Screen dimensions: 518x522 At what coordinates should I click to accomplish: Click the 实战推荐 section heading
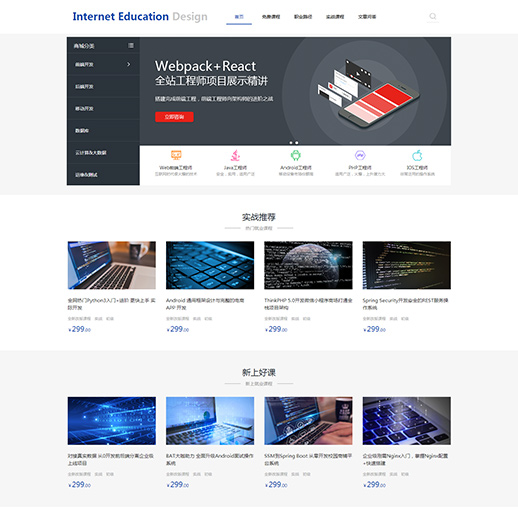pyautogui.click(x=259, y=217)
